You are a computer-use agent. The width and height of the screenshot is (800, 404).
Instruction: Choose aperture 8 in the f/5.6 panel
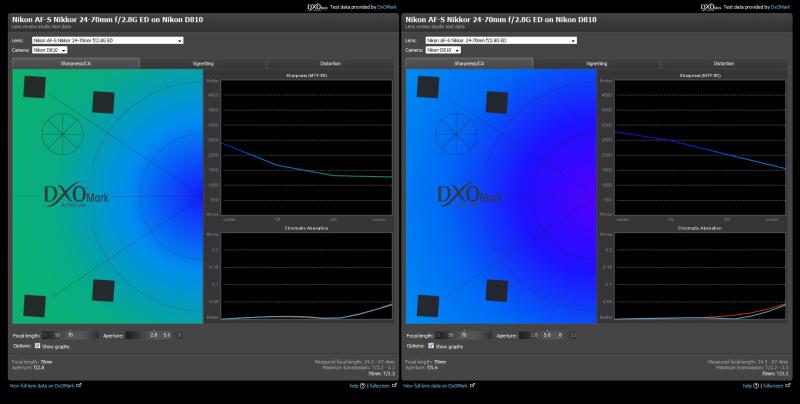560,335
